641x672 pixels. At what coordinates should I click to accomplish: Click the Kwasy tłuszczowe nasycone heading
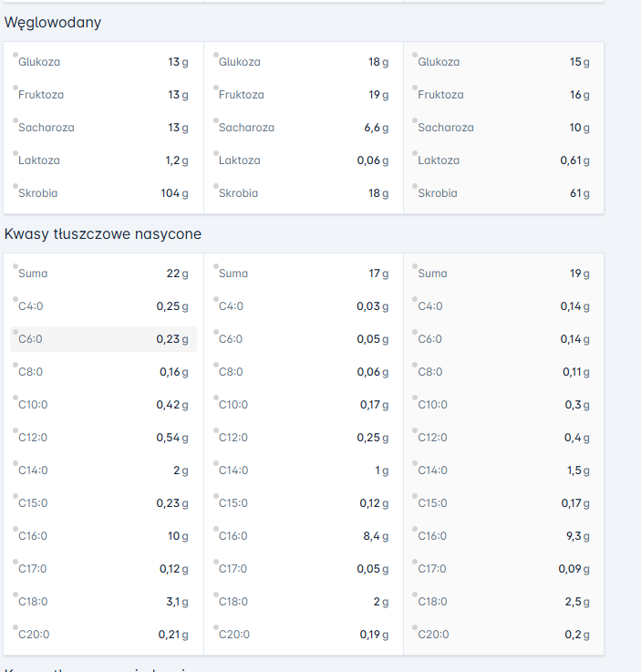[x=103, y=234]
